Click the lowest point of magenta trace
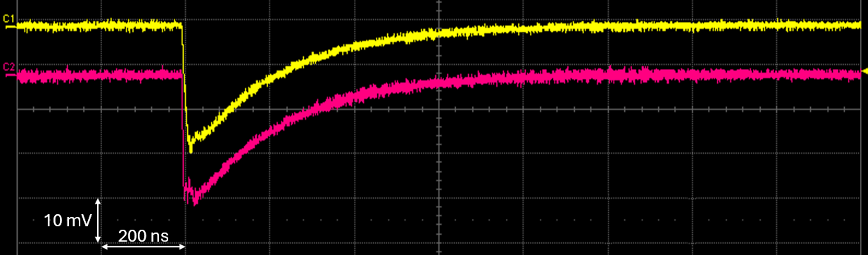Image resolution: width=868 pixels, height=256 pixels. point(195,204)
